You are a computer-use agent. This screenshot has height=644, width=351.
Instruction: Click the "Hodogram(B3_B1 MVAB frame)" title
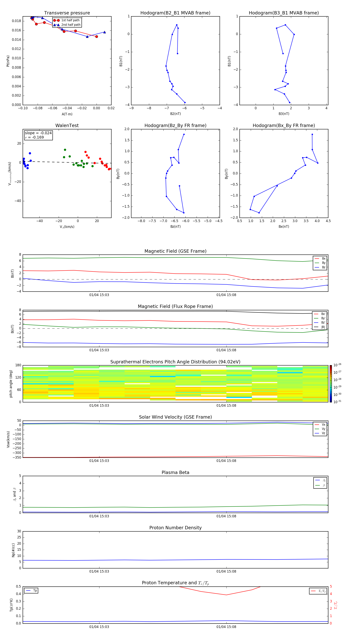pyautogui.click(x=284, y=13)
